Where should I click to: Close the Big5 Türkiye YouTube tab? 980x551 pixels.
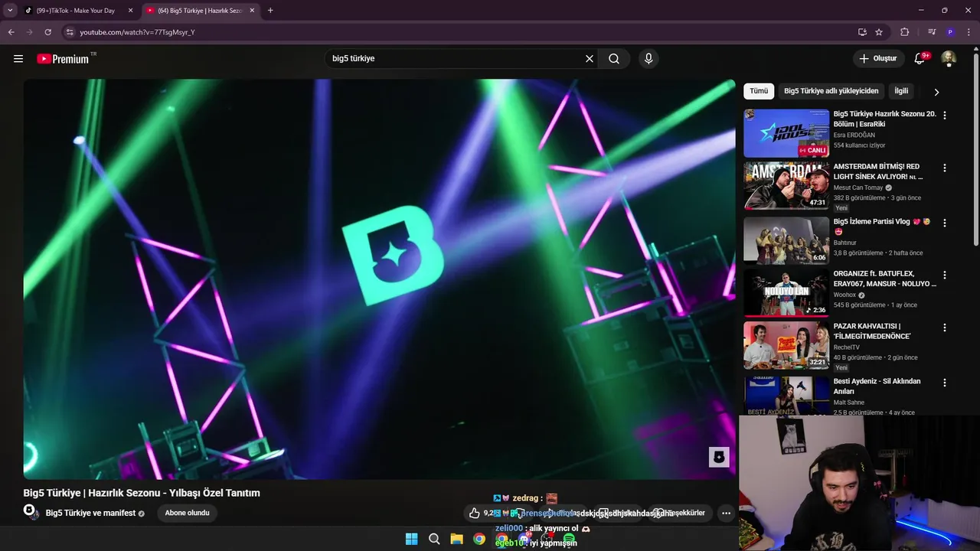pos(252,11)
